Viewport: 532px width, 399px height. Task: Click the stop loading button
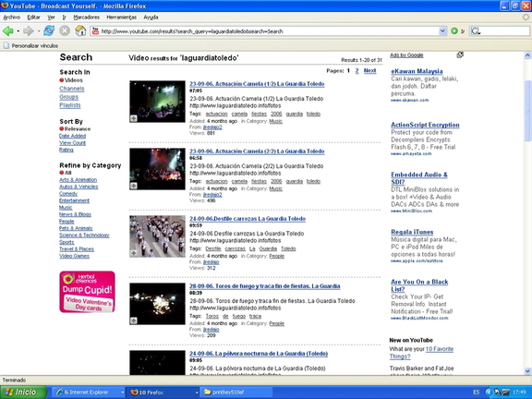pyautogui.click(x=65, y=30)
